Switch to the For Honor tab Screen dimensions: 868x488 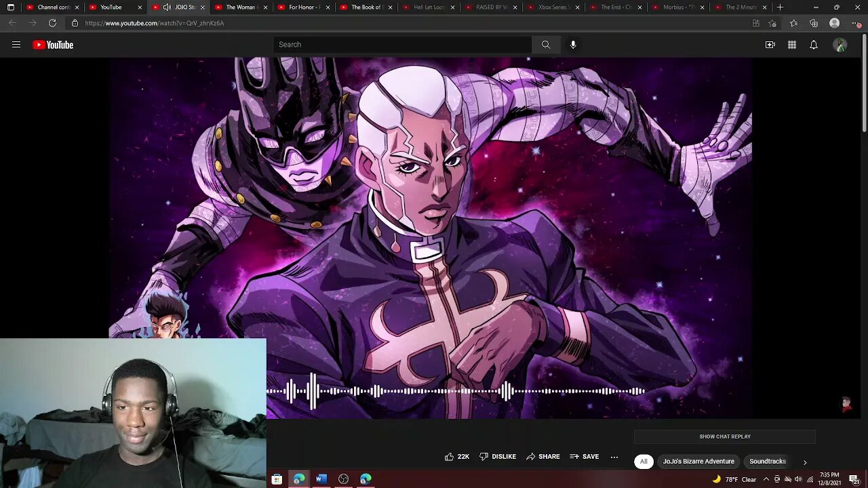click(x=304, y=7)
